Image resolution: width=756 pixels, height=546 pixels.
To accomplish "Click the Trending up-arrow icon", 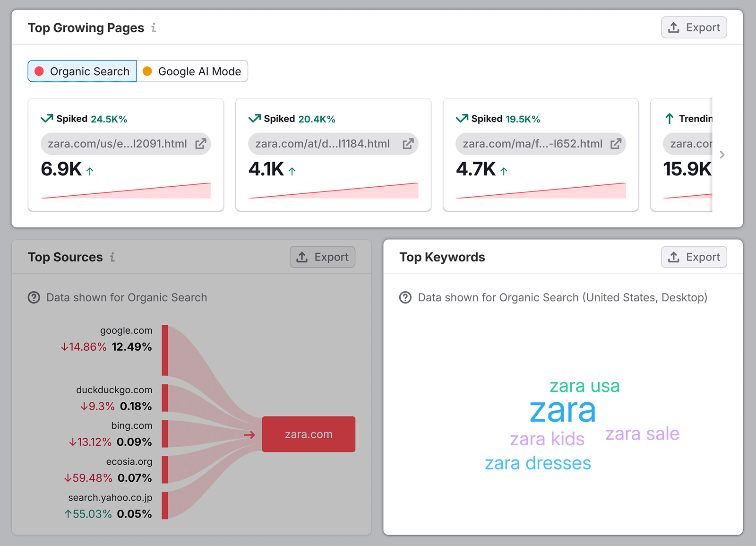I will pos(670,118).
